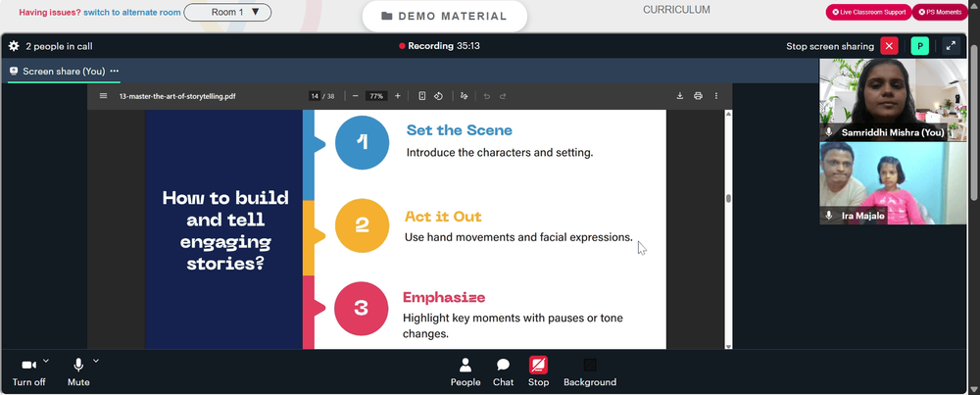980x395 pixels.
Task: Open the CURRICULUM section
Action: pos(676,10)
